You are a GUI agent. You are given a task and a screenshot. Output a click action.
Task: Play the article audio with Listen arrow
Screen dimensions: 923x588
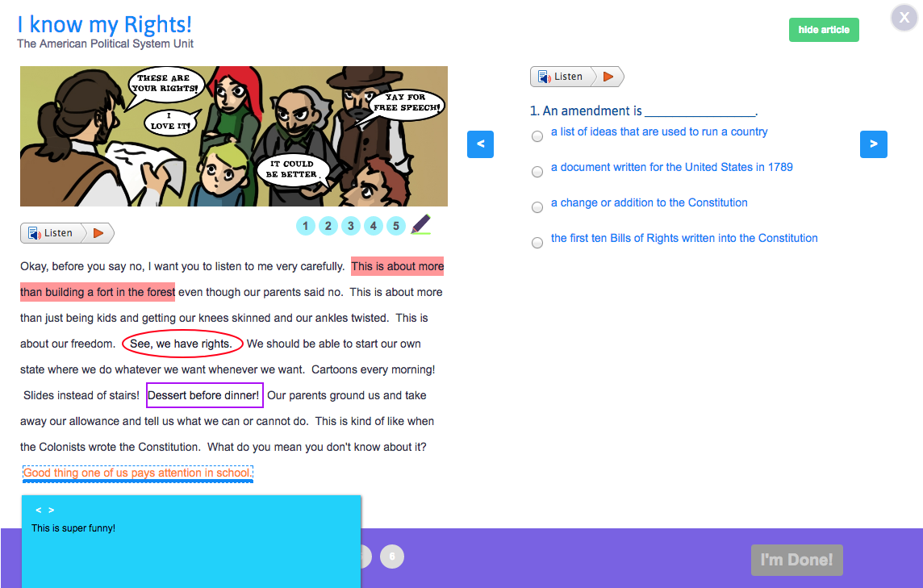pos(99,233)
